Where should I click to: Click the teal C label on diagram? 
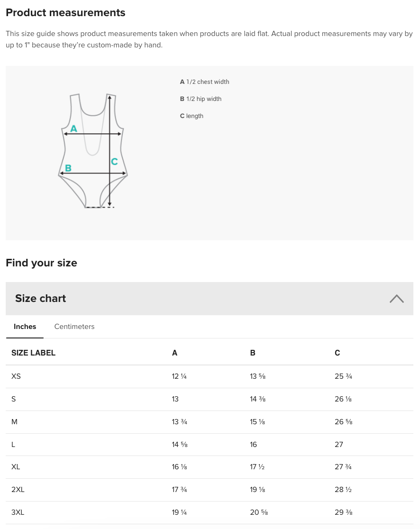tap(114, 162)
